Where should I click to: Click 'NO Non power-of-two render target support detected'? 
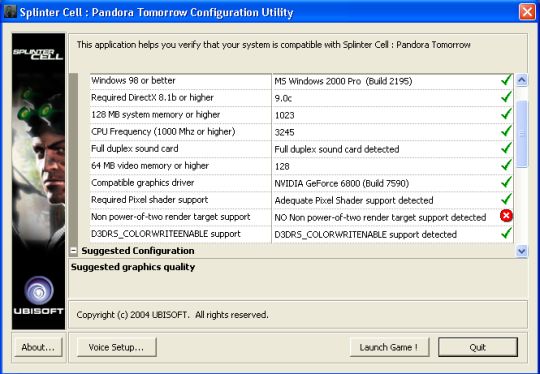[x=380, y=217]
